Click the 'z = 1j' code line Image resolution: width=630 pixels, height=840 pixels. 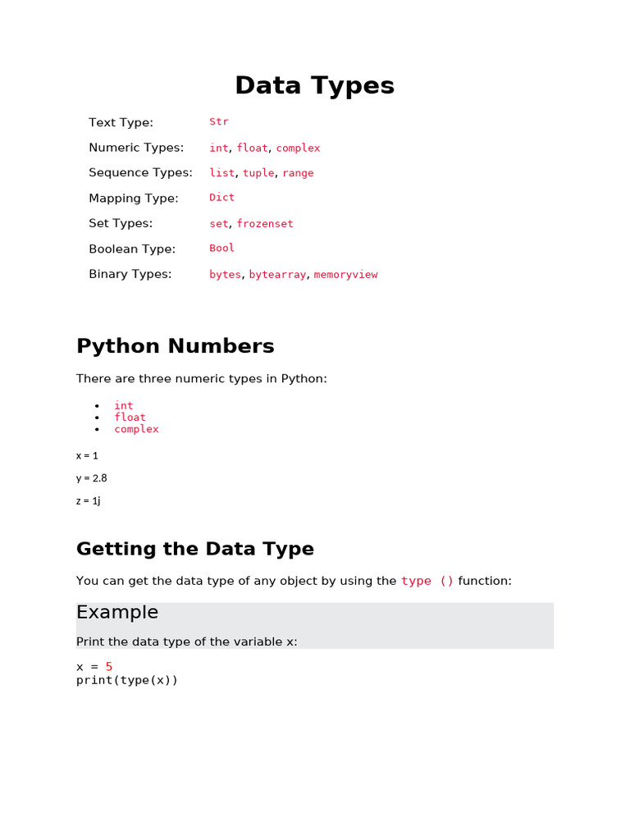pos(88,500)
